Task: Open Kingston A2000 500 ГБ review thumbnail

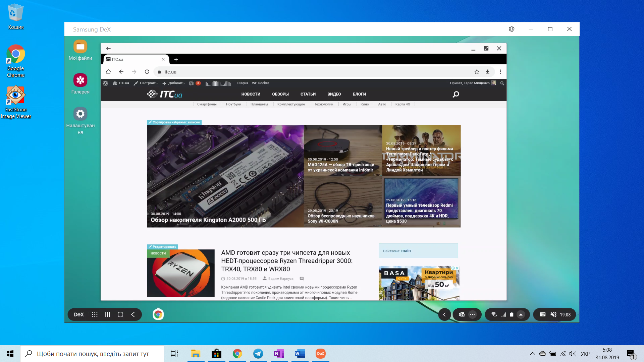Action: click(225, 176)
